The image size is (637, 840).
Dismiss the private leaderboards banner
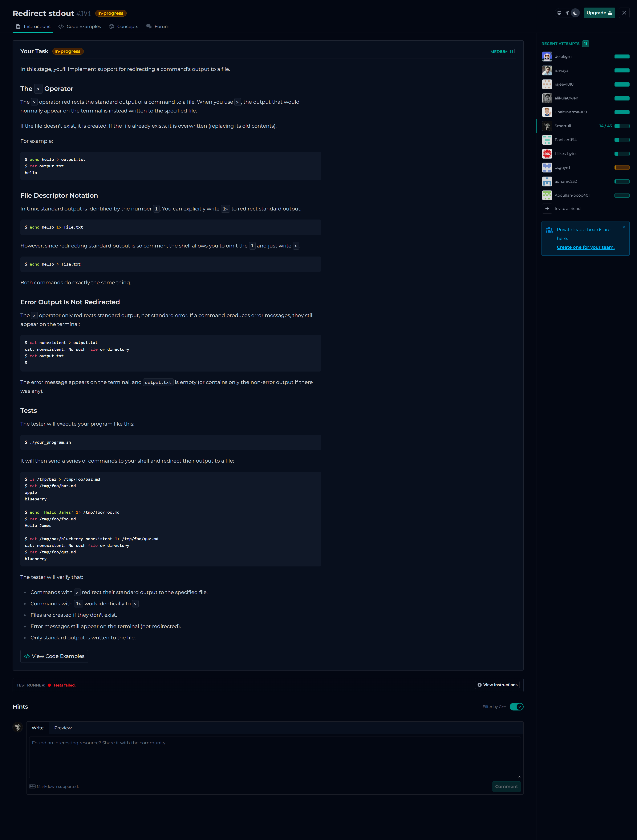tap(623, 227)
